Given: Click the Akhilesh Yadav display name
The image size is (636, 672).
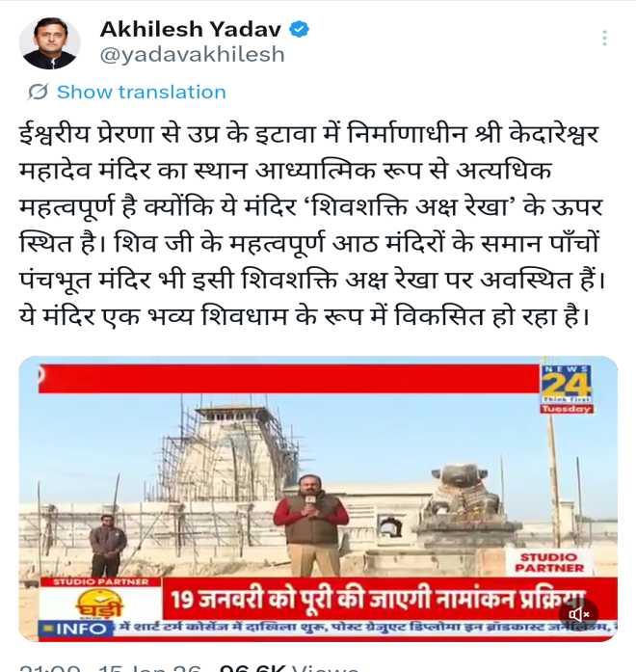Looking at the screenshot, I should pos(191,29).
